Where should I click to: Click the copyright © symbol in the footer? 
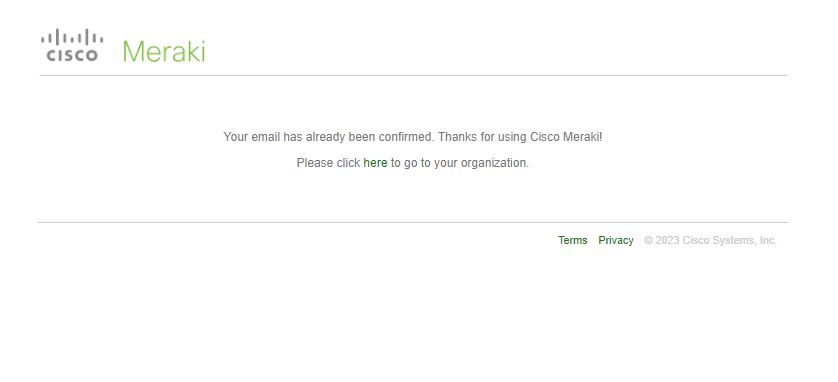tap(648, 240)
